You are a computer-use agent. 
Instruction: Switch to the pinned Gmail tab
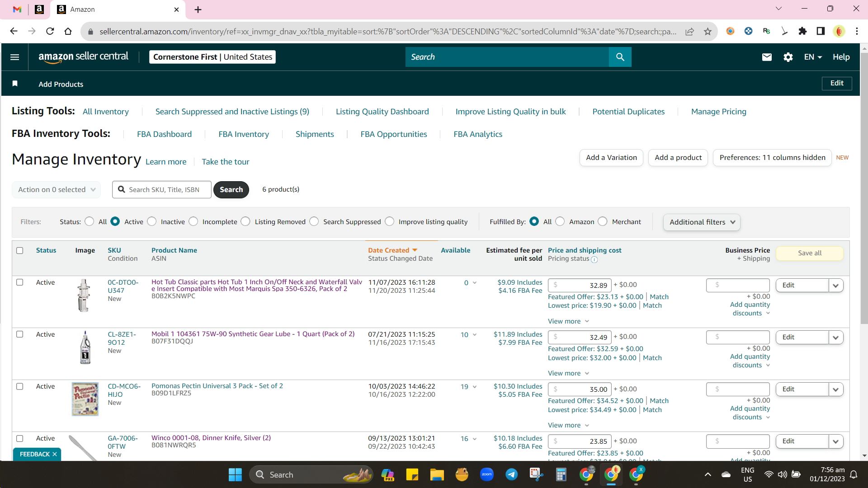(17, 9)
